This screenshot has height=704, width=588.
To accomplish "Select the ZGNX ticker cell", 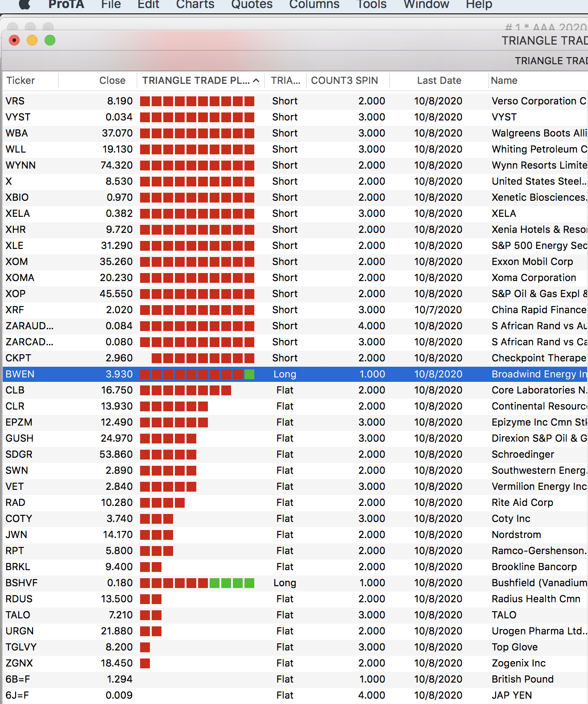I will [19, 663].
